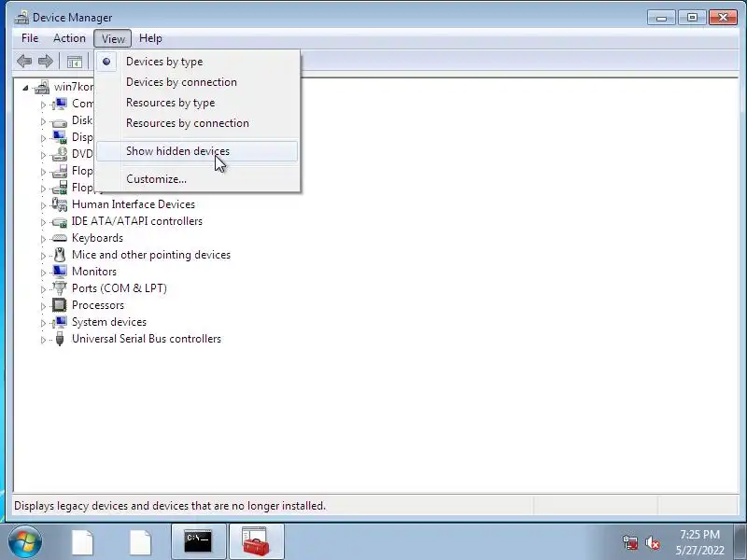Click the Show/Hide console tree toolbar icon
Image resolution: width=747 pixels, height=560 pixels.
[x=75, y=62]
